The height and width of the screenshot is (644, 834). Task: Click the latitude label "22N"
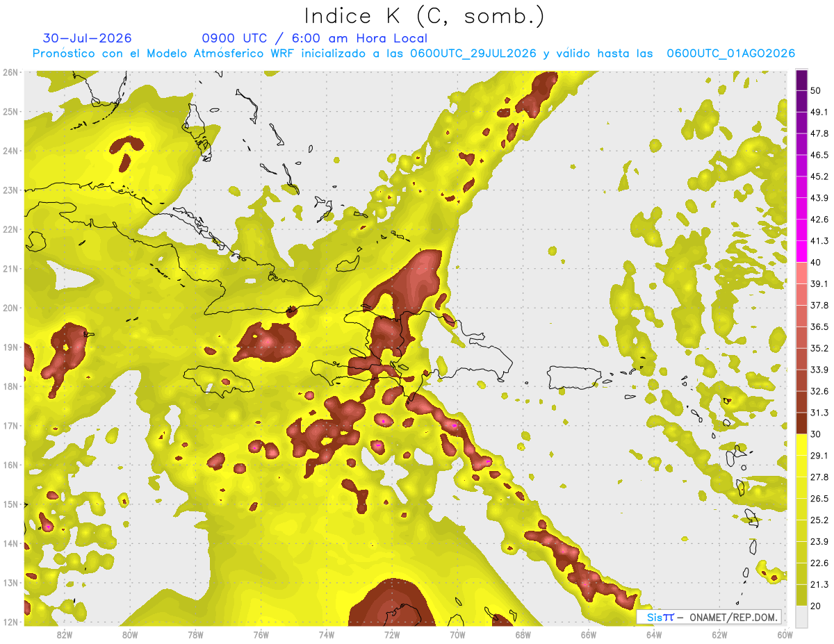click(x=10, y=229)
